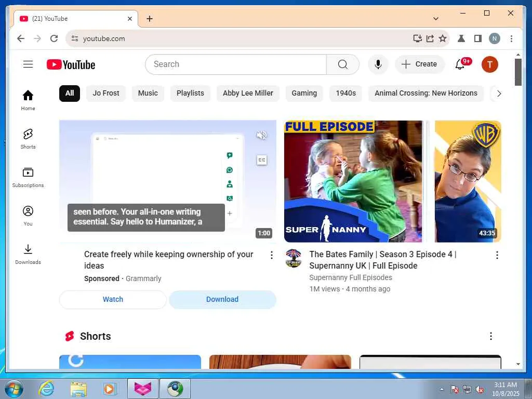
Task: Select the All filter chip
Action: click(70, 94)
